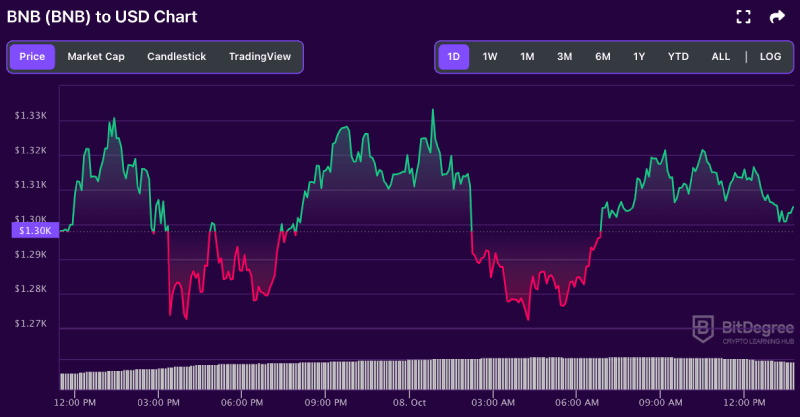Choose the 1W time range

[490, 57]
